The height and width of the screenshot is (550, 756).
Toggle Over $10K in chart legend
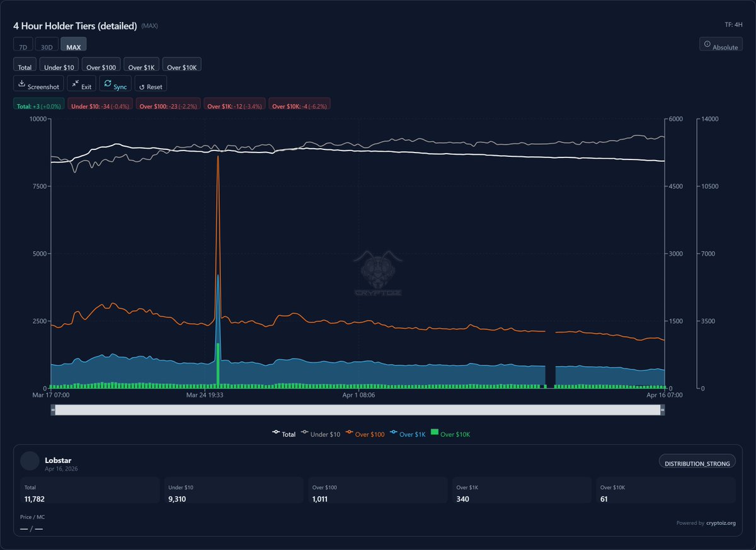point(451,434)
